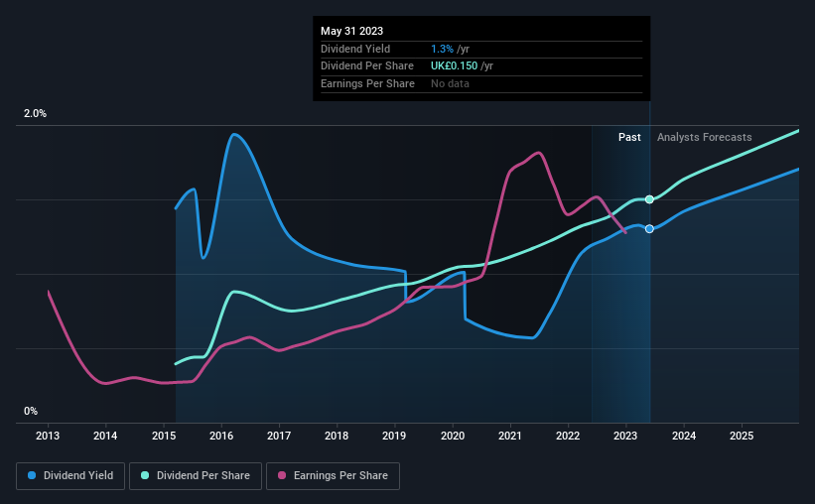Click the 2025 x-axis label
815x504 pixels.
(742, 436)
